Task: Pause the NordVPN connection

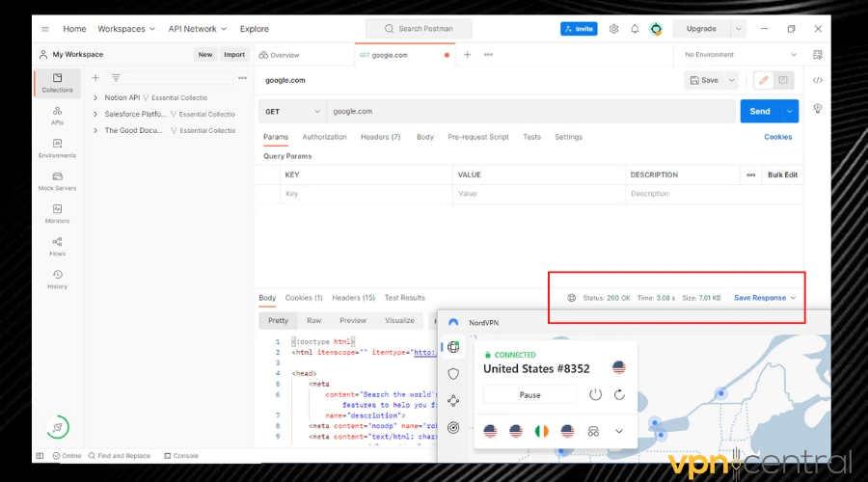Action: click(x=529, y=394)
